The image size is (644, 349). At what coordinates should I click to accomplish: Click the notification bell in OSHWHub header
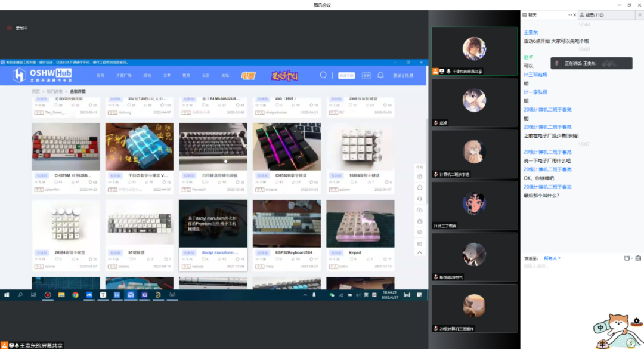pyautogui.click(x=380, y=75)
